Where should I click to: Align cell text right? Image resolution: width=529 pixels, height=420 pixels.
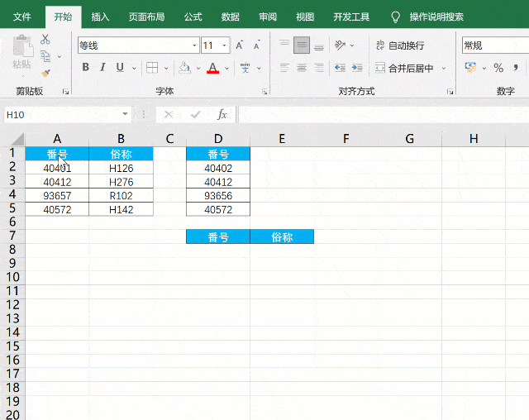pos(319,68)
